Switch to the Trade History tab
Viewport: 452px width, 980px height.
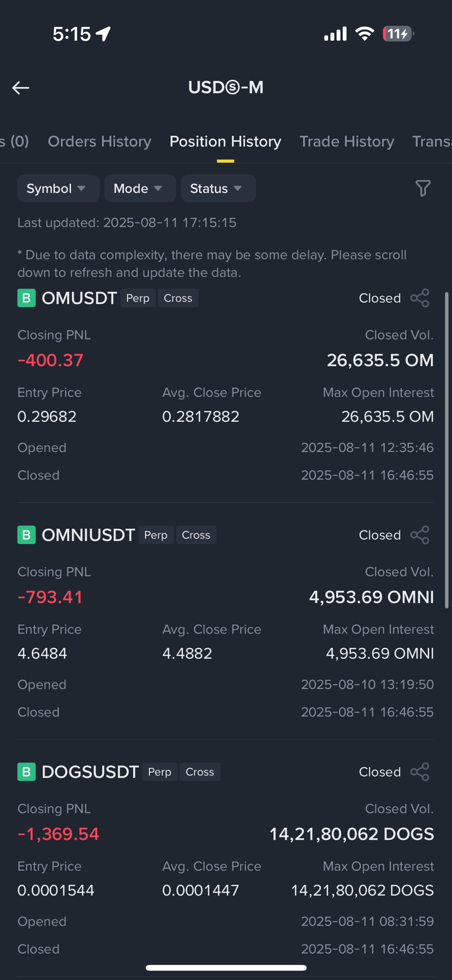347,141
